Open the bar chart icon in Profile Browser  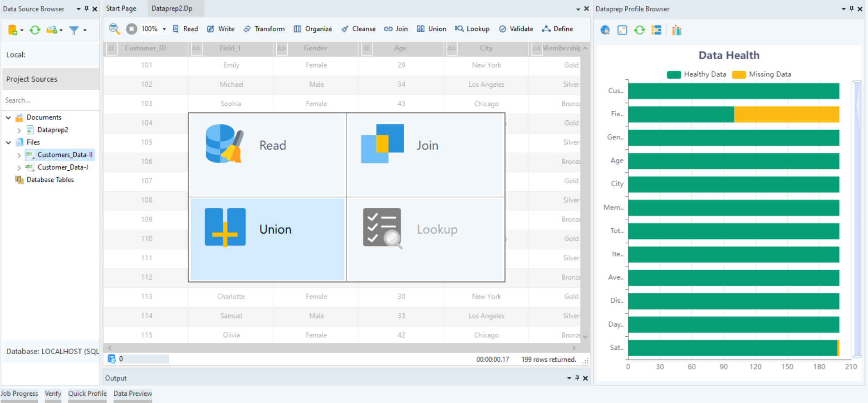(677, 30)
